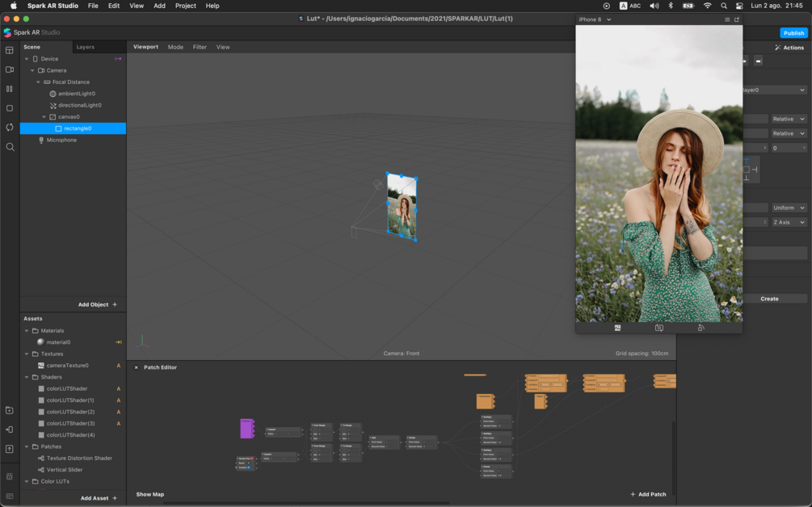The height and width of the screenshot is (507, 812).
Task: Open the layer0 dropdown in inspector
Action: (x=775, y=90)
